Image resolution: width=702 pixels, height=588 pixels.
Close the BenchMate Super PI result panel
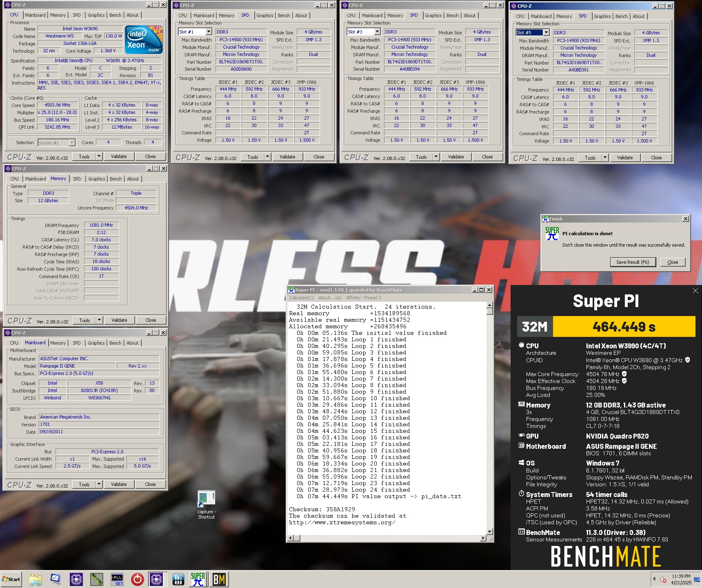[x=695, y=291]
